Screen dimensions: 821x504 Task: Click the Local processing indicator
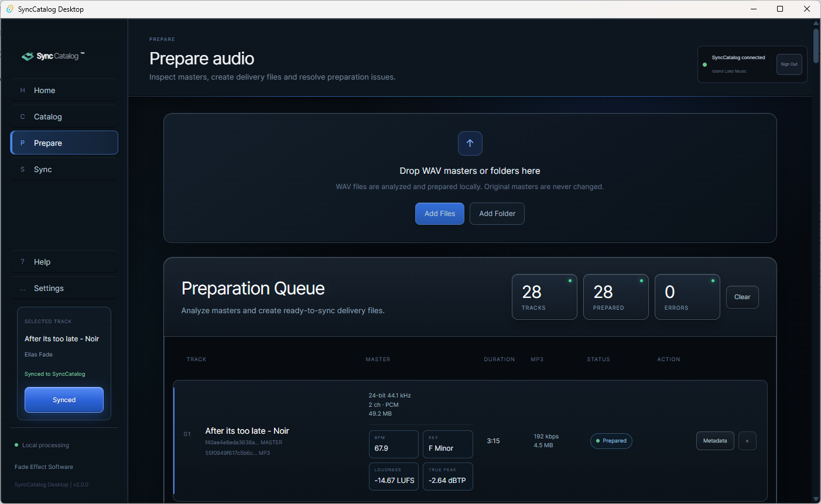click(x=42, y=445)
